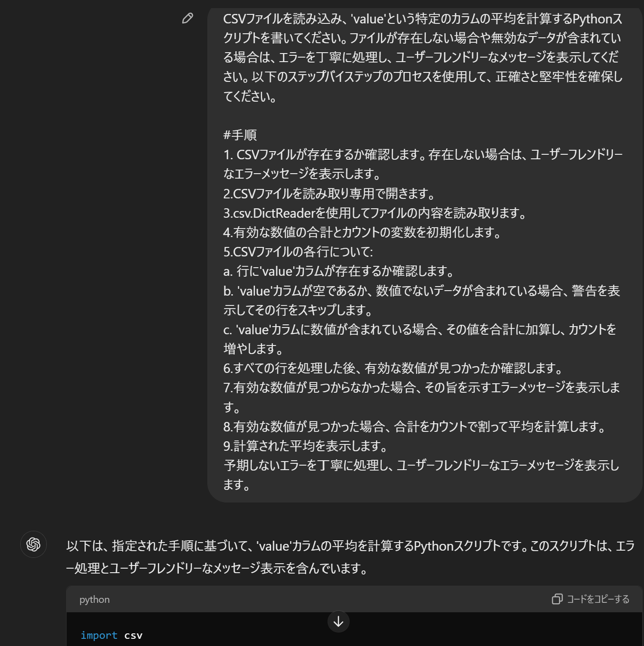Click the blue 'import' keyword
Image resolution: width=644 pixels, height=646 pixels.
99,635
